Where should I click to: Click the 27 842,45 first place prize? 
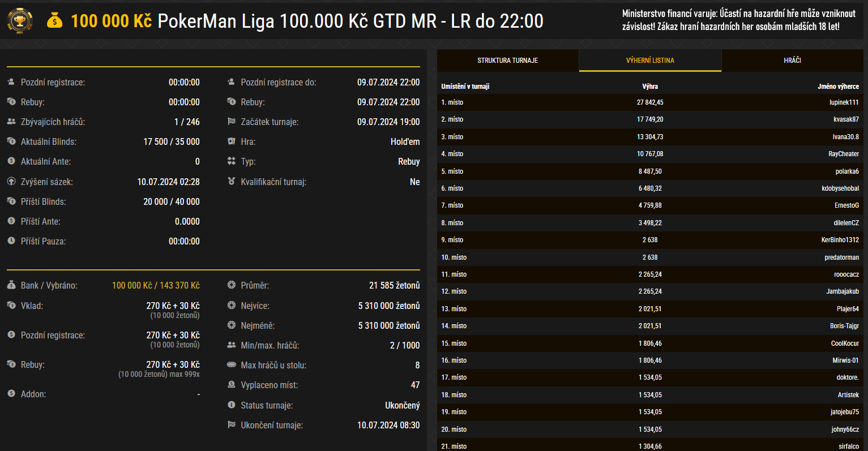coord(650,102)
